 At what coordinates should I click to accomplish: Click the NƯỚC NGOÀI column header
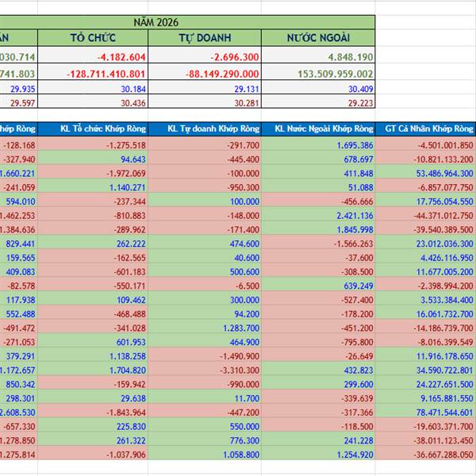[x=318, y=38]
